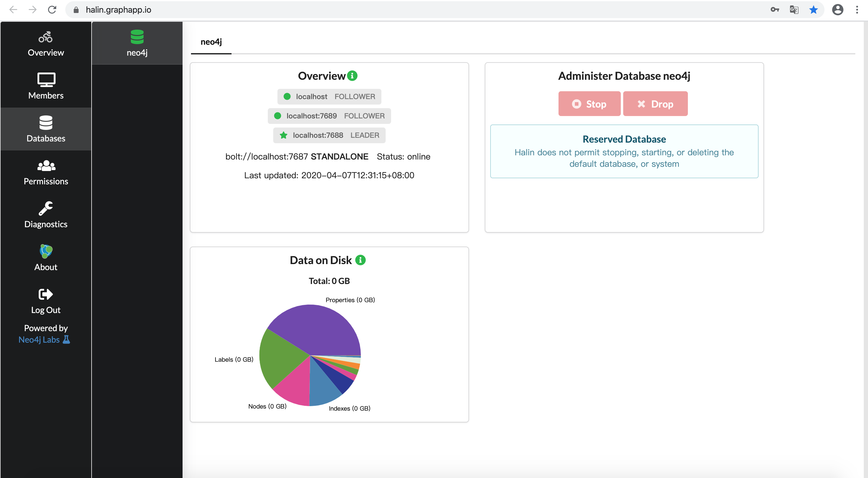Click the green status dot for localhost
The height and width of the screenshot is (478, 868).
pos(287,97)
